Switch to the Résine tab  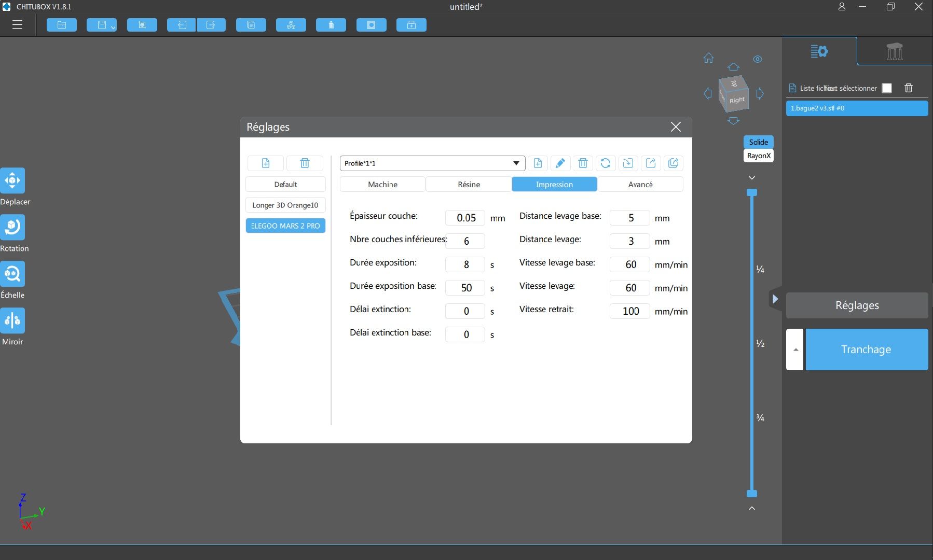click(x=469, y=185)
